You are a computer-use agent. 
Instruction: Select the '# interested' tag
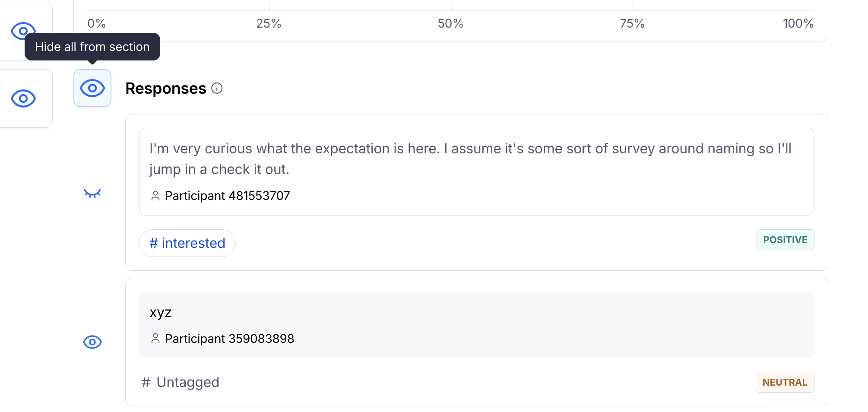(x=187, y=243)
